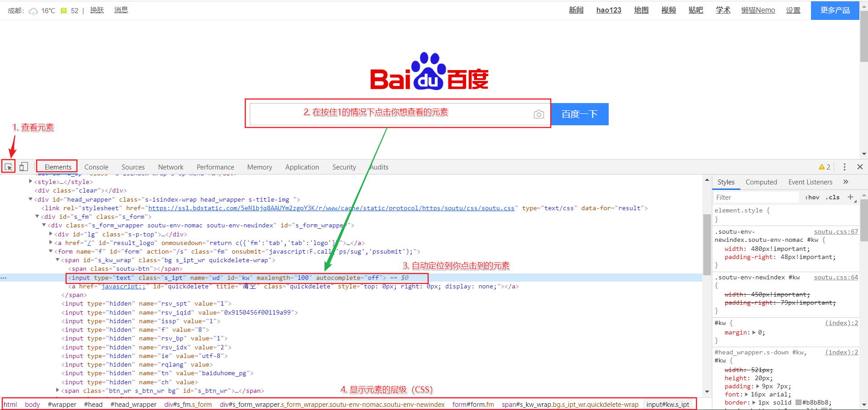This screenshot has width=868, height=410.
Task: Open the hao123 link
Action: click(x=609, y=10)
